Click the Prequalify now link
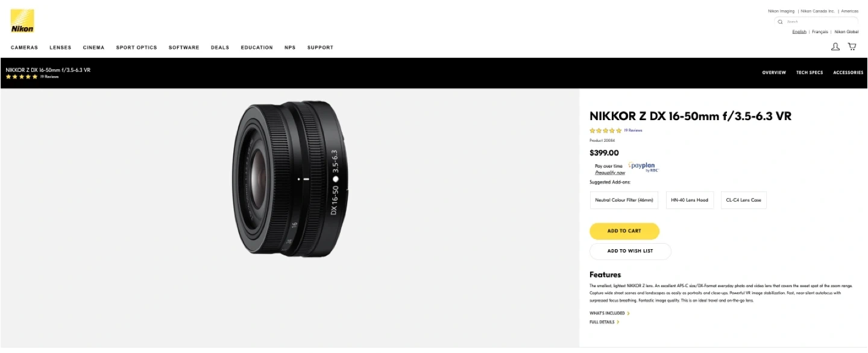 tap(610, 173)
